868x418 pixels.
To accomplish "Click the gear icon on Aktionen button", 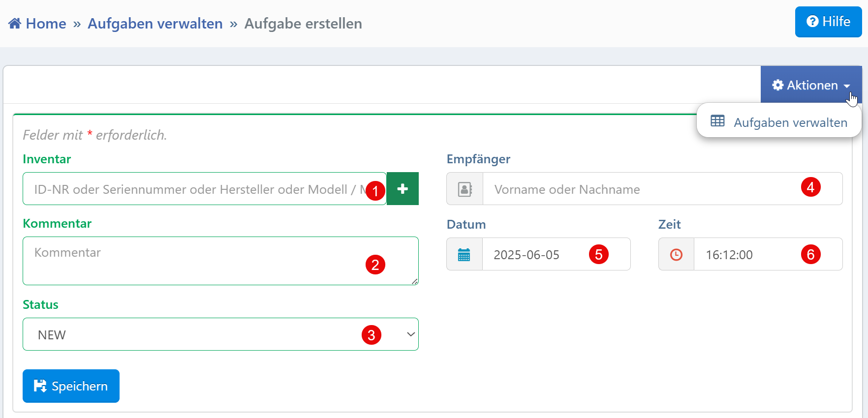I will tap(777, 85).
